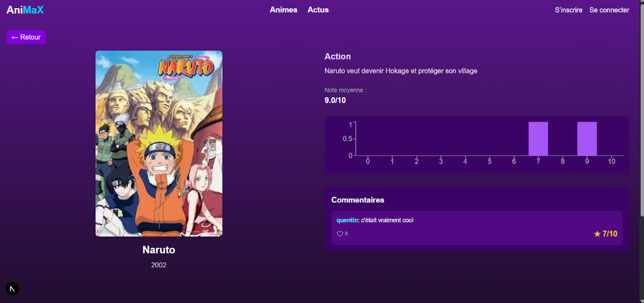Click the AniMaX logo
The image size is (644, 303).
point(25,10)
